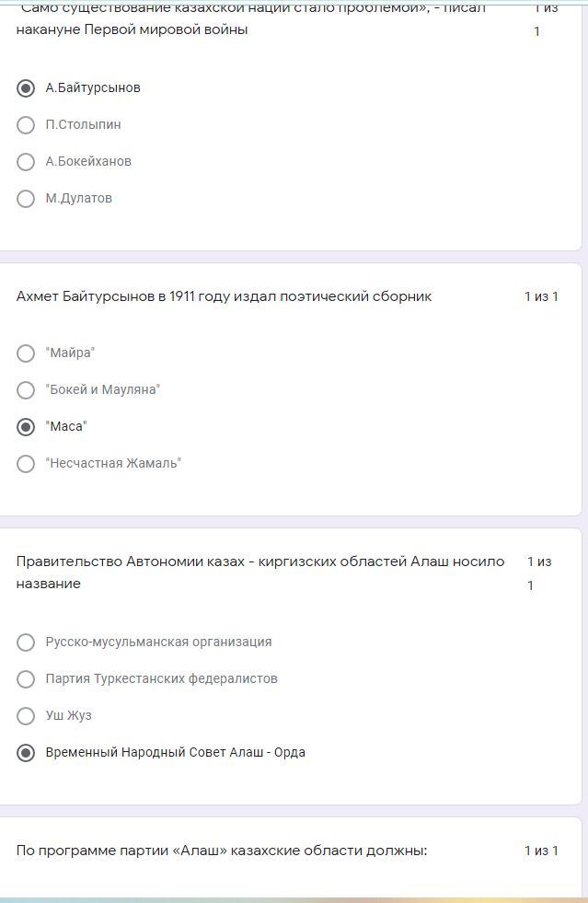Choose the П.Столыпин answer option
This screenshot has height=903, width=588.
[26, 125]
